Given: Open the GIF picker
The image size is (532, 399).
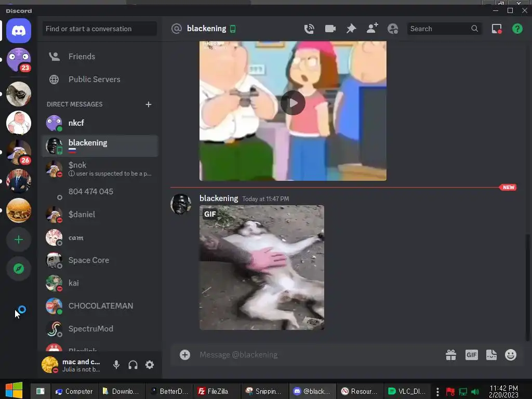Looking at the screenshot, I should 471,355.
